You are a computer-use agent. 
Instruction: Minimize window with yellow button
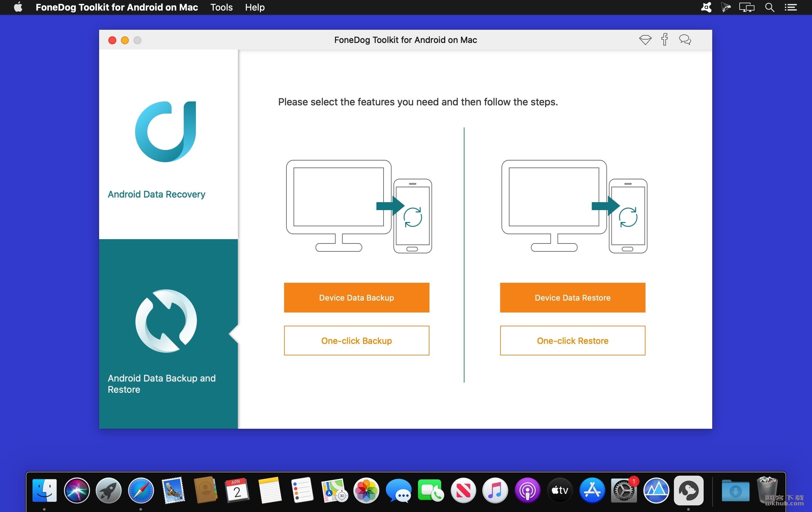point(125,40)
